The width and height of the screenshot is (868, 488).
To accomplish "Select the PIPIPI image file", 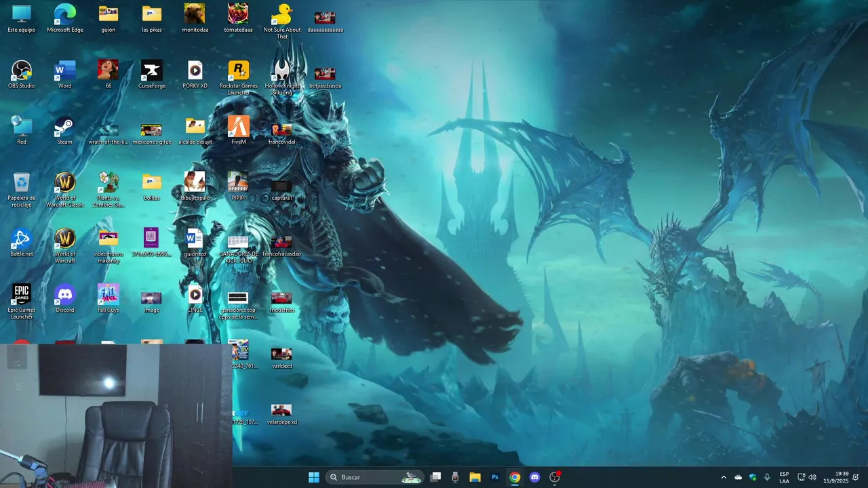I will point(239,187).
